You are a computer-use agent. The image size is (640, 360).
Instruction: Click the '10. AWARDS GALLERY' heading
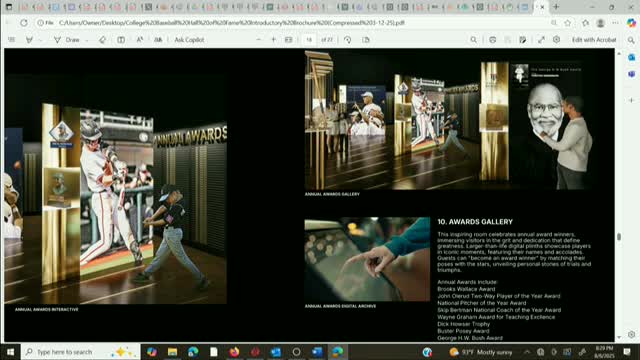(475, 222)
